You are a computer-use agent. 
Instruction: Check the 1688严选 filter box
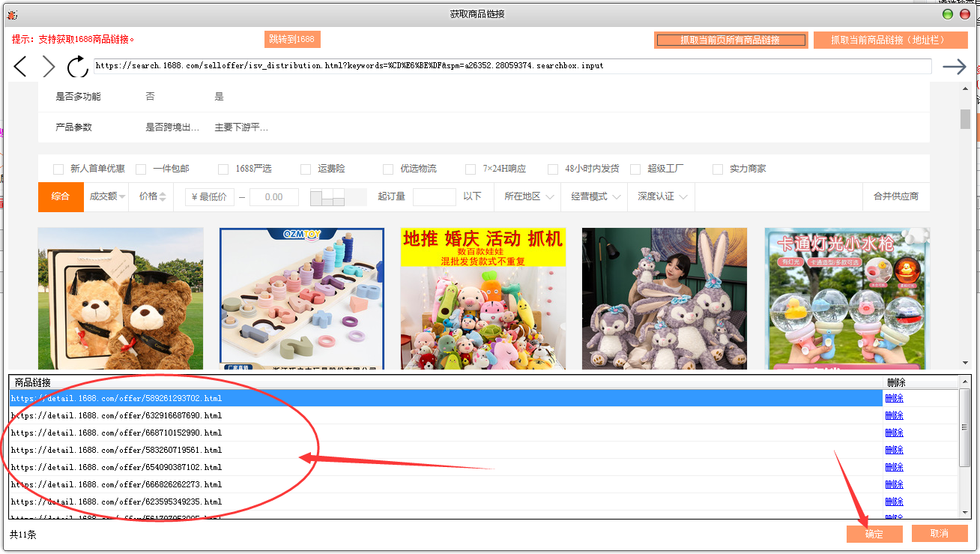click(223, 169)
